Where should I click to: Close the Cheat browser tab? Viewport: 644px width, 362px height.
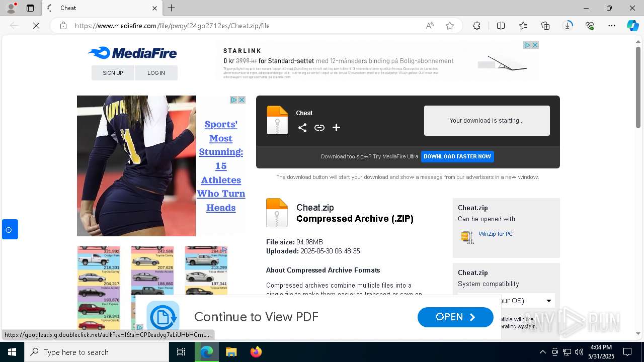154,8
